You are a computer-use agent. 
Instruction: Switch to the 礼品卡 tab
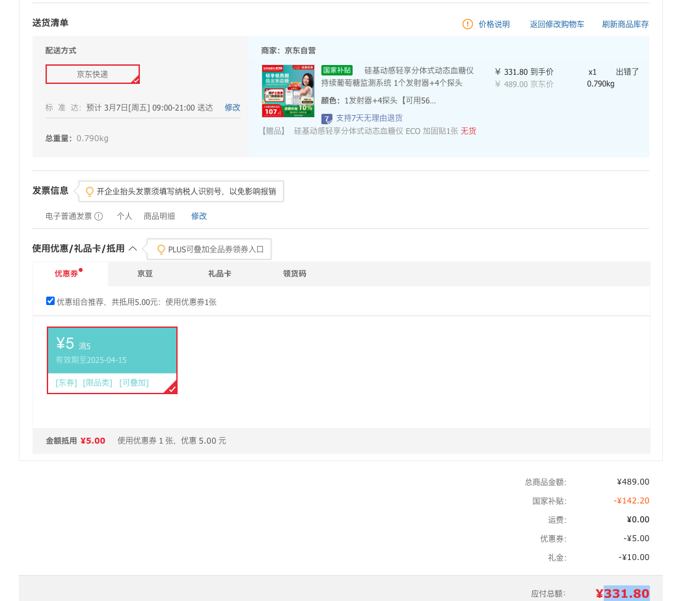pos(220,274)
